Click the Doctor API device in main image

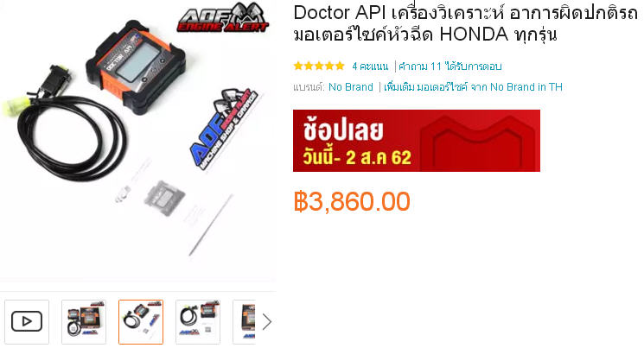tap(135, 66)
